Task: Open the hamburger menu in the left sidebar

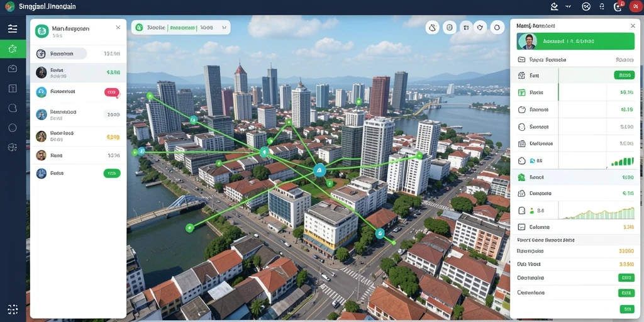Action: pos(13,28)
